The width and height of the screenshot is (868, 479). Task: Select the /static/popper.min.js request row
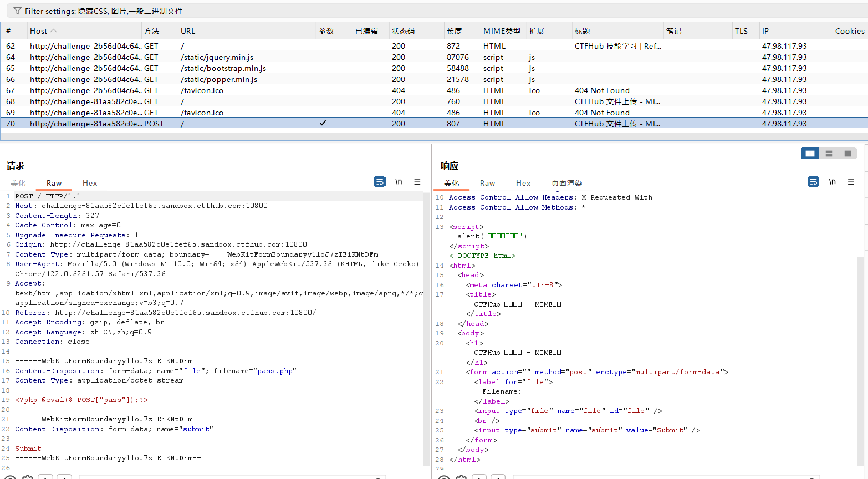point(434,79)
